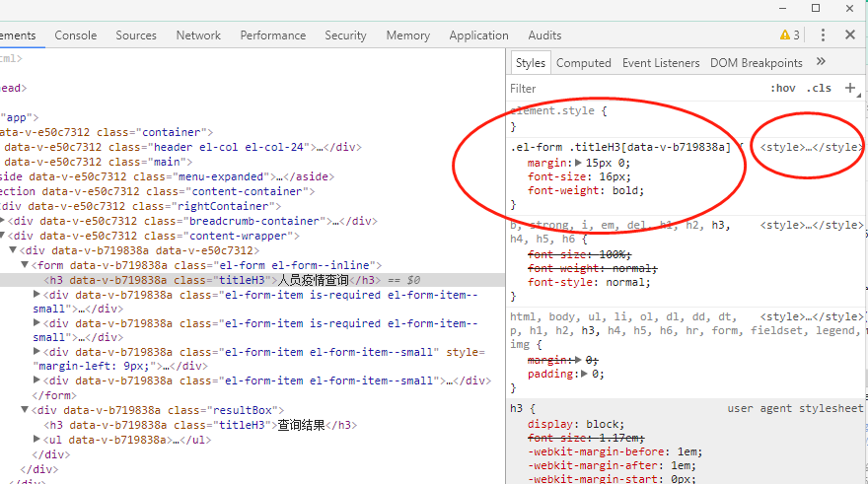The height and width of the screenshot is (484, 868).
Task: Click the struck-through font-size 100% declaration
Action: coord(580,254)
